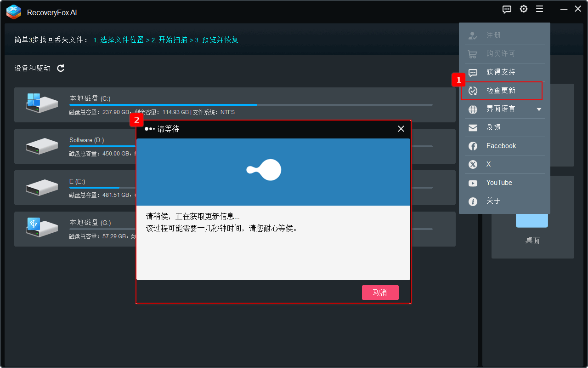Open 获得支持 menu entry
The height and width of the screenshot is (368, 588).
click(501, 72)
